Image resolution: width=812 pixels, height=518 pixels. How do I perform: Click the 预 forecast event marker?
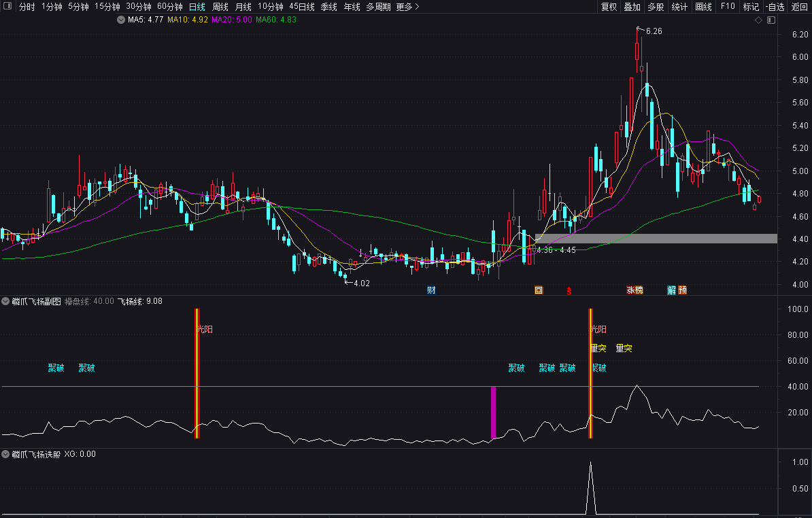coord(683,290)
